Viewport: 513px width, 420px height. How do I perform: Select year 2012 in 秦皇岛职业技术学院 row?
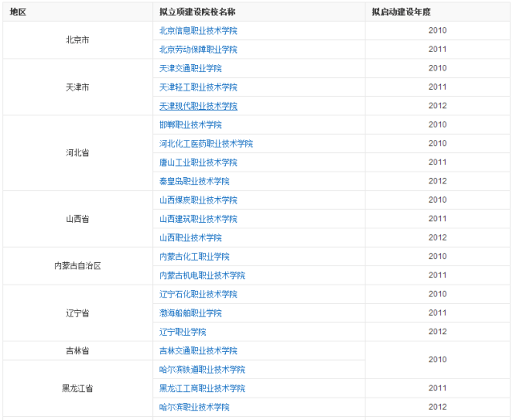tap(438, 181)
